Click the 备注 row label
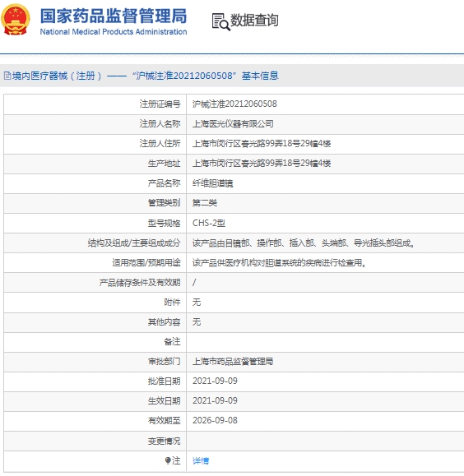 point(172,342)
